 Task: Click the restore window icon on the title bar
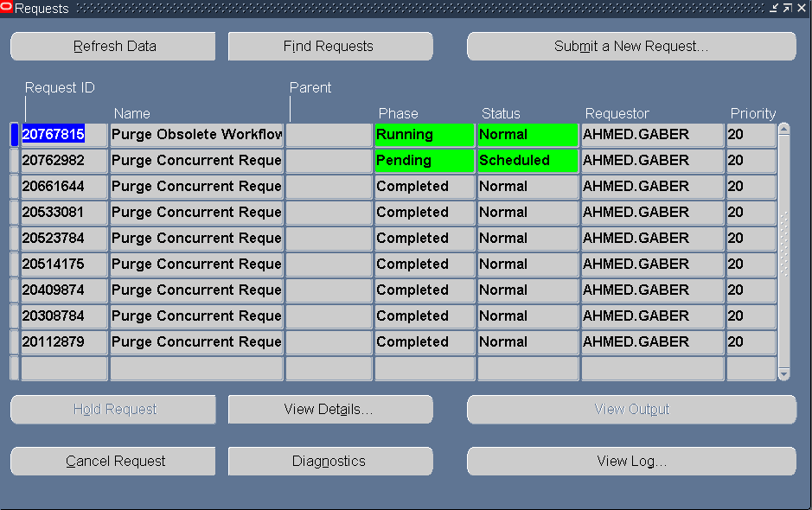point(788,8)
